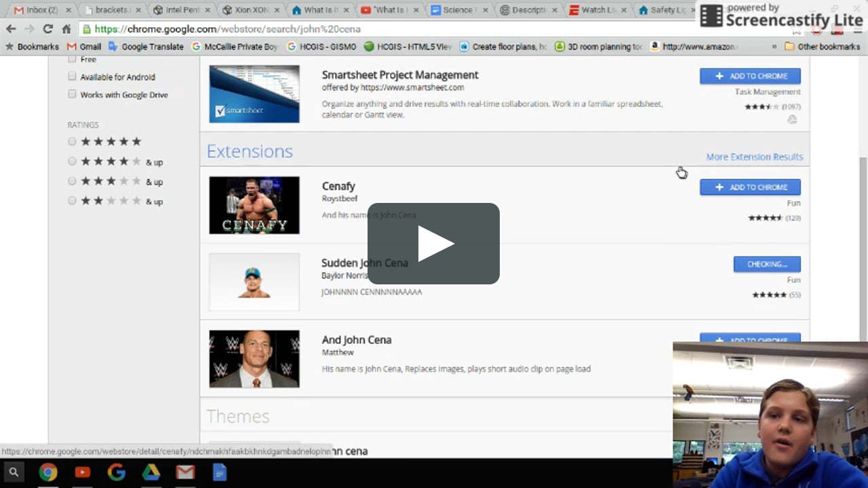Click the Smartsheet star rating (1097)
The width and height of the screenshot is (868, 488).
click(772, 107)
